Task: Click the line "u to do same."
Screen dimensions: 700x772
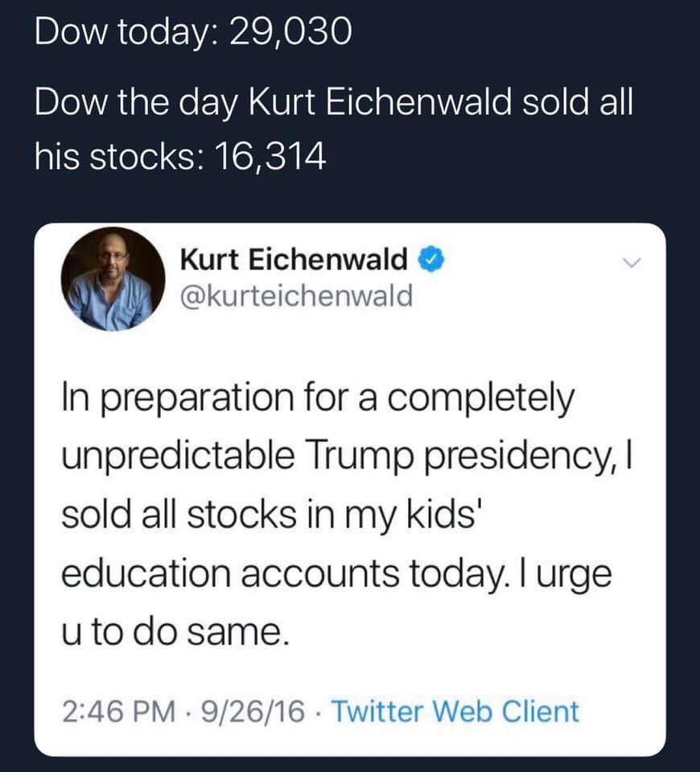Action: [175, 633]
